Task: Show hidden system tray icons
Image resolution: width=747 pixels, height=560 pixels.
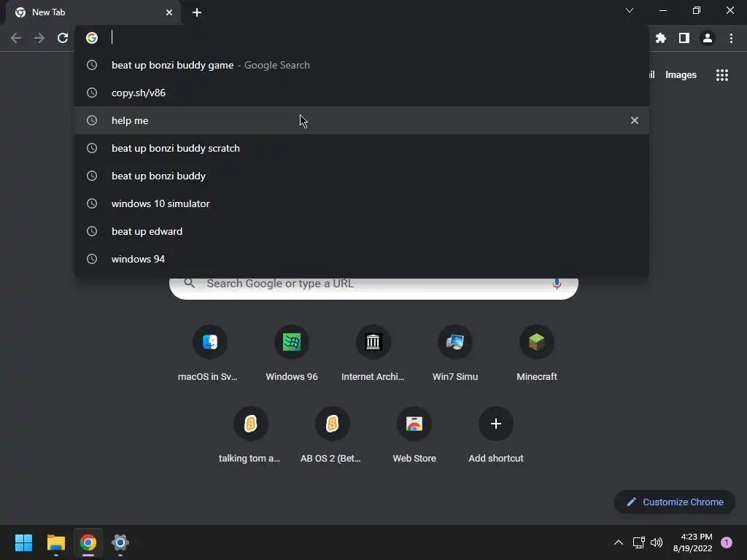Action: pos(619,542)
